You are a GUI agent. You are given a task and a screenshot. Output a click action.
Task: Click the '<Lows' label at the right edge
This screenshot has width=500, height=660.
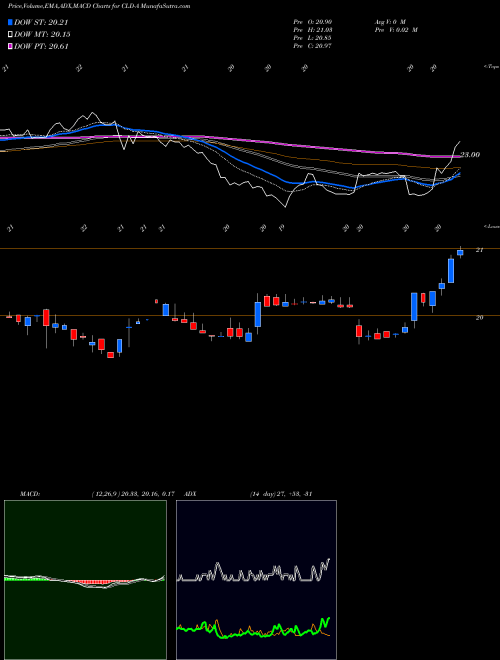click(x=491, y=226)
